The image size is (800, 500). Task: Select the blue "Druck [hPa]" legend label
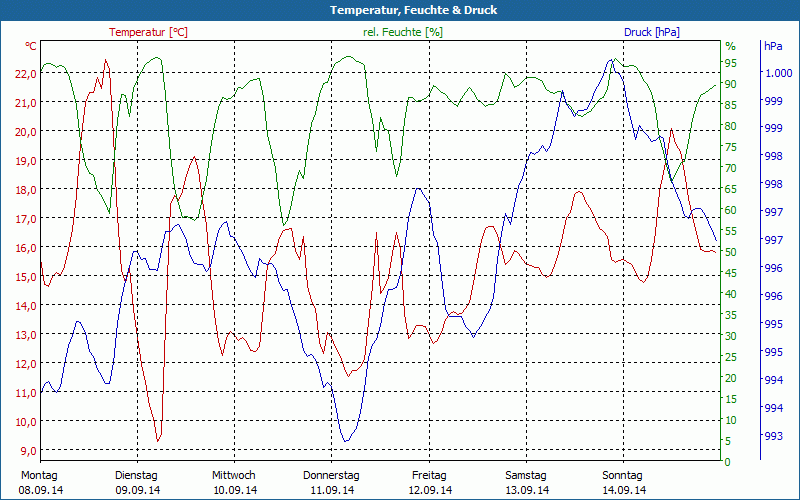(x=652, y=32)
